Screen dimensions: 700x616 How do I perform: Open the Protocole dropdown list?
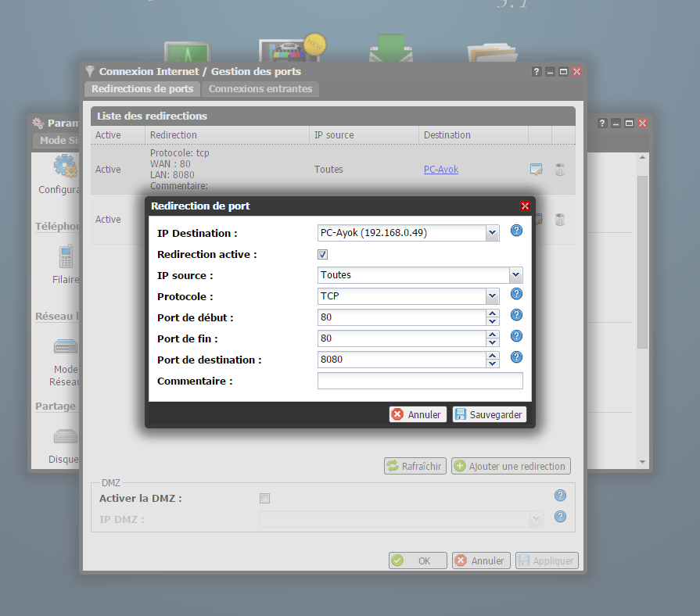click(x=492, y=296)
